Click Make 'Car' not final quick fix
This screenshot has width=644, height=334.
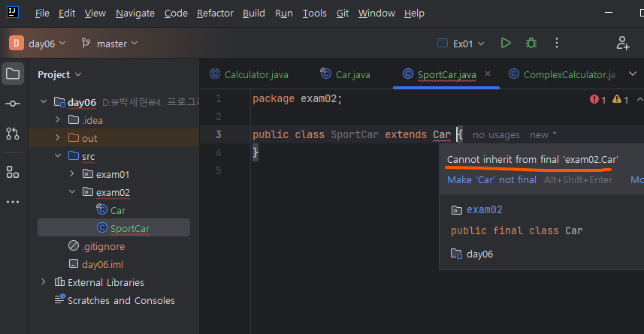coord(491,179)
